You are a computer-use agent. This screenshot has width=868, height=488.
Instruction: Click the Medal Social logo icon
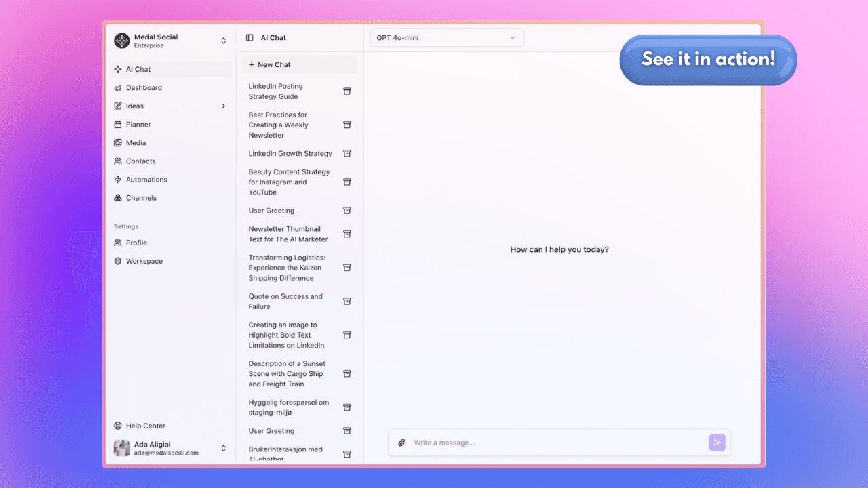coord(121,41)
